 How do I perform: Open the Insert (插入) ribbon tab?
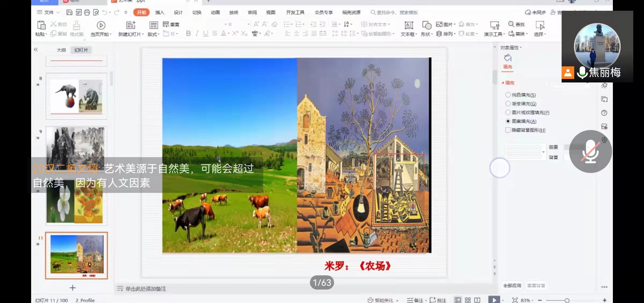pyautogui.click(x=160, y=12)
